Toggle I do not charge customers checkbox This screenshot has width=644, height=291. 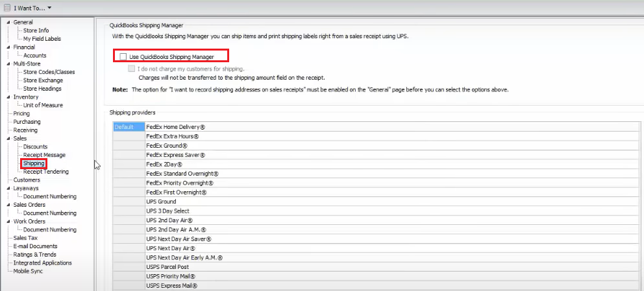tap(131, 69)
